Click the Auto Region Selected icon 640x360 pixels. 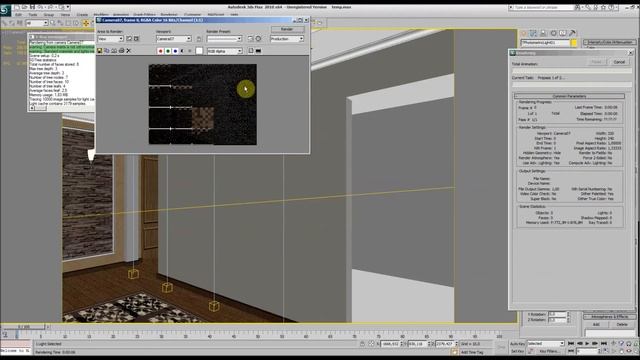tap(136, 39)
